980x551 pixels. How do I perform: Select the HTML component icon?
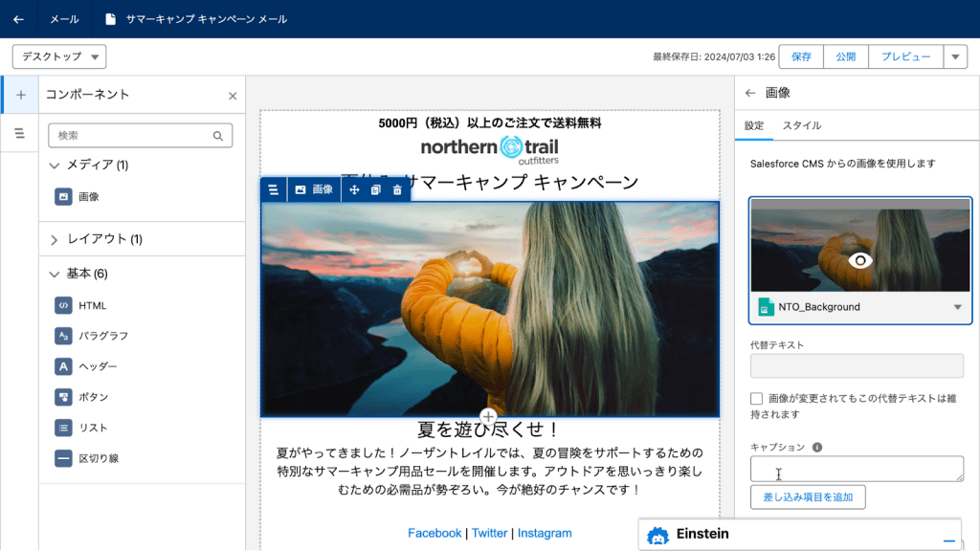[x=63, y=305]
